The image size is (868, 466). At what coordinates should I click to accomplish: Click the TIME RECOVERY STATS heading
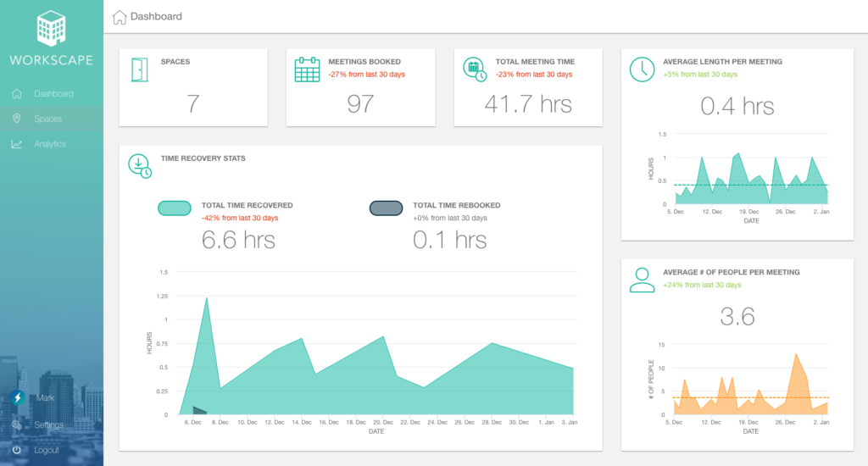(x=203, y=158)
